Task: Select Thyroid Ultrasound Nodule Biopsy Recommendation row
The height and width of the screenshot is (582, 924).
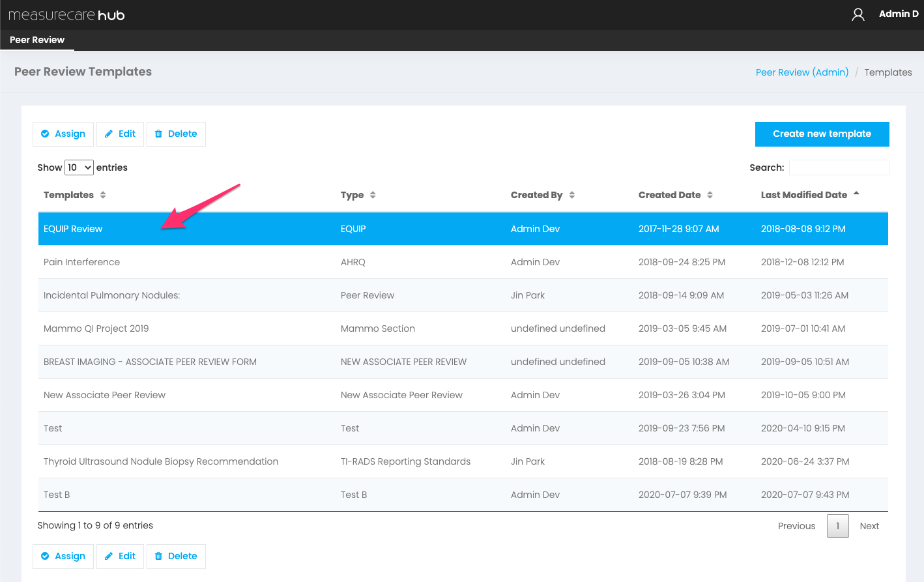Action: point(463,461)
